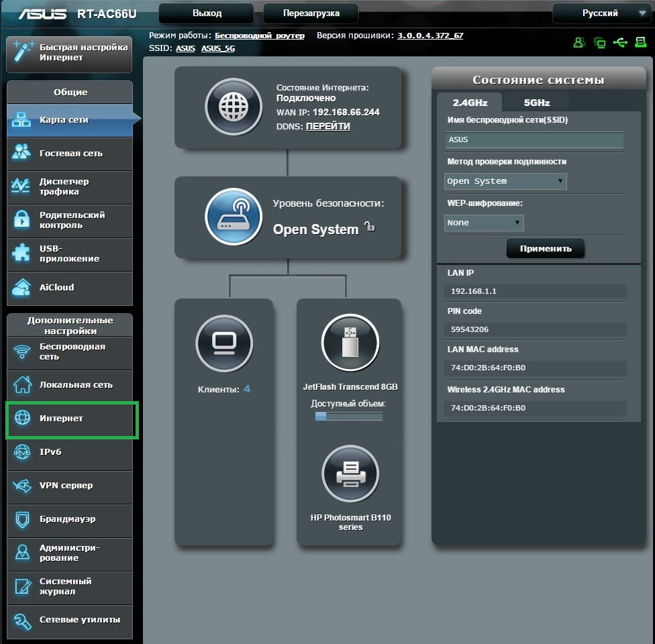Click the green network clients status icon

tap(599, 43)
